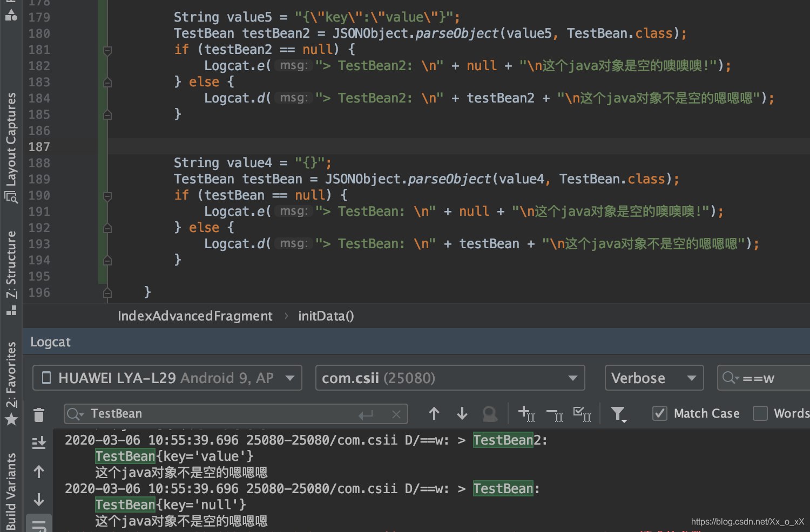Open the Layout Captures tool window
Screen dimensions: 810x532
coord(11,147)
